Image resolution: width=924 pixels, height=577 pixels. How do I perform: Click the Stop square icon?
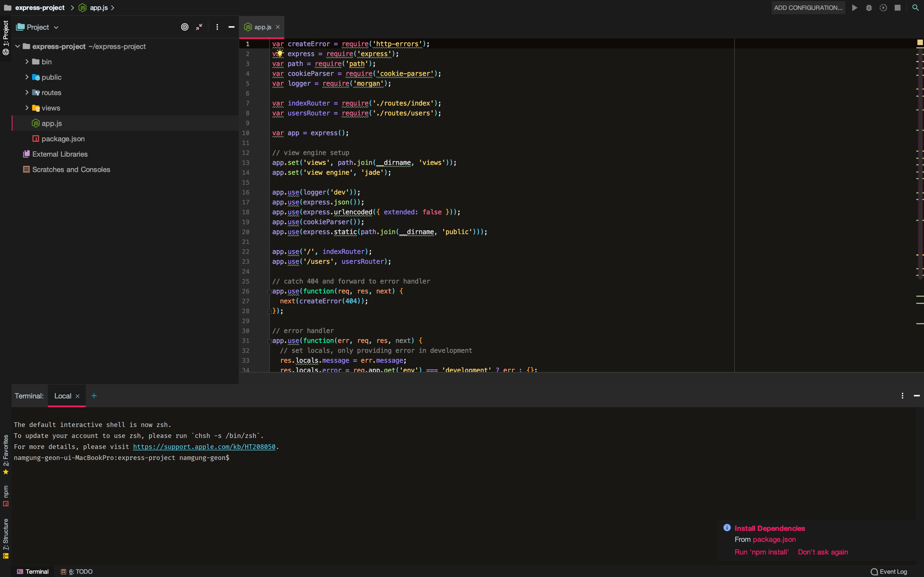(898, 8)
